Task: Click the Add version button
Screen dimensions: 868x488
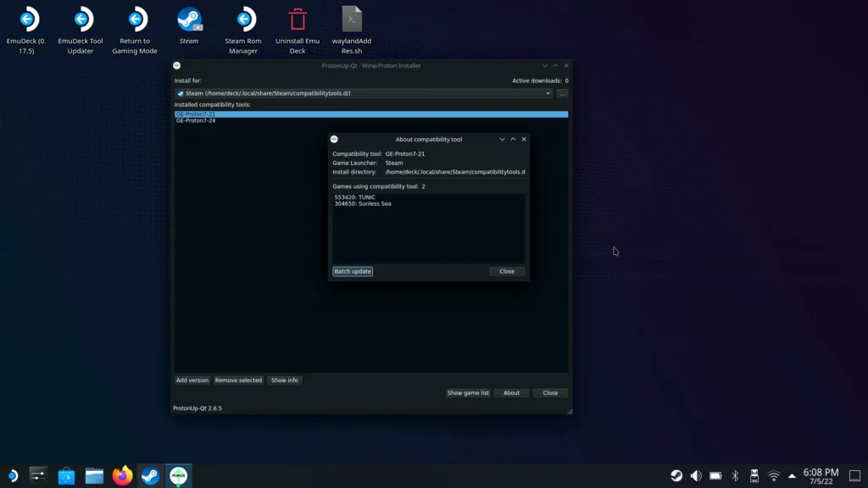Action: coord(192,380)
